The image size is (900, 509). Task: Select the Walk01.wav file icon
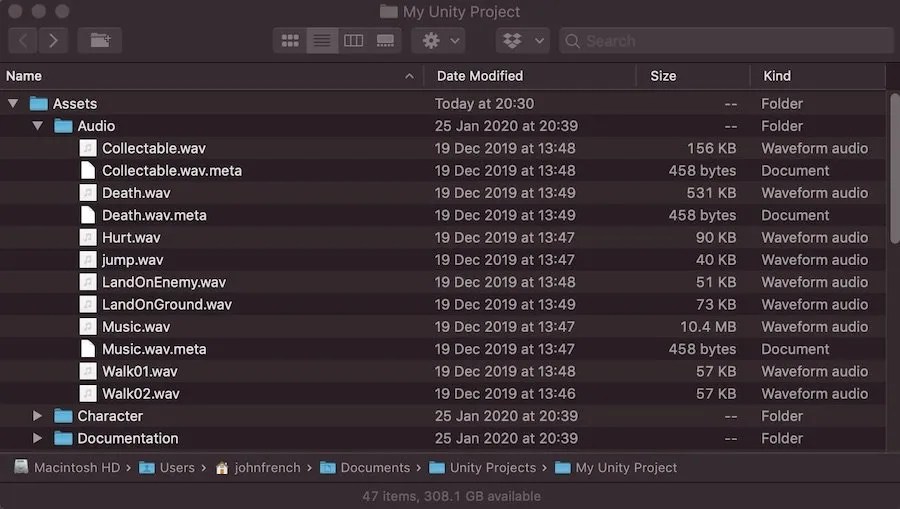click(x=88, y=371)
